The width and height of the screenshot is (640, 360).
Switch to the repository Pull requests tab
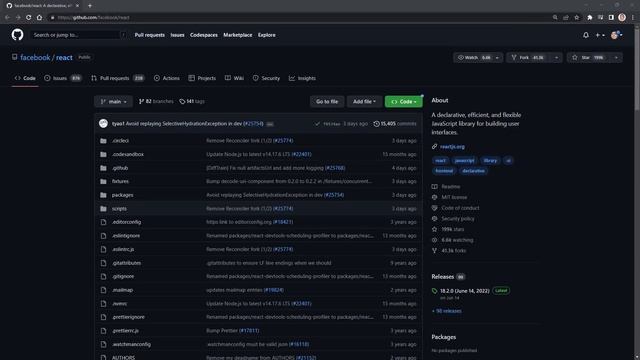coord(118,78)
